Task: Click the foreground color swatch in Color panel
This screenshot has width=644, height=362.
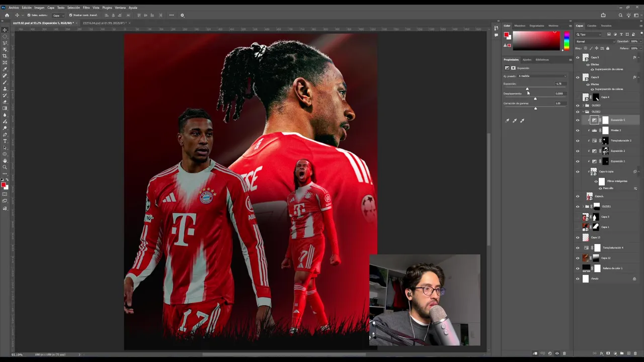Action: (507, 35)
